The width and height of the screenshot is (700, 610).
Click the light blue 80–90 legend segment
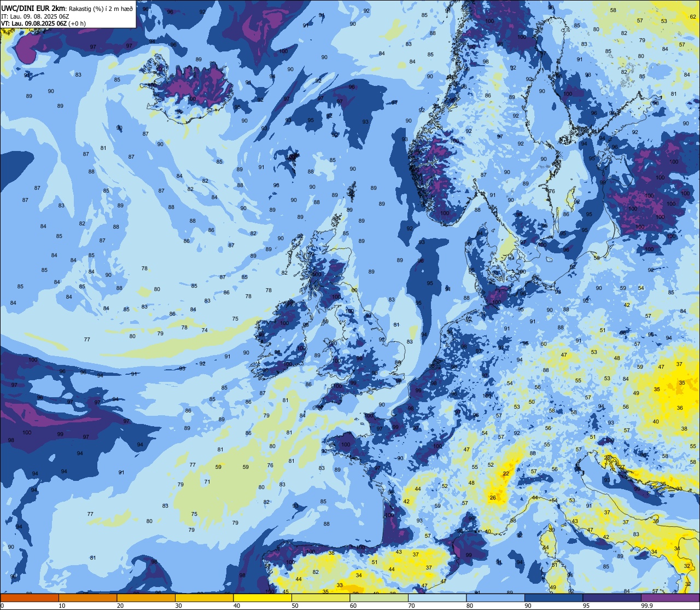[x=495, y=597]
